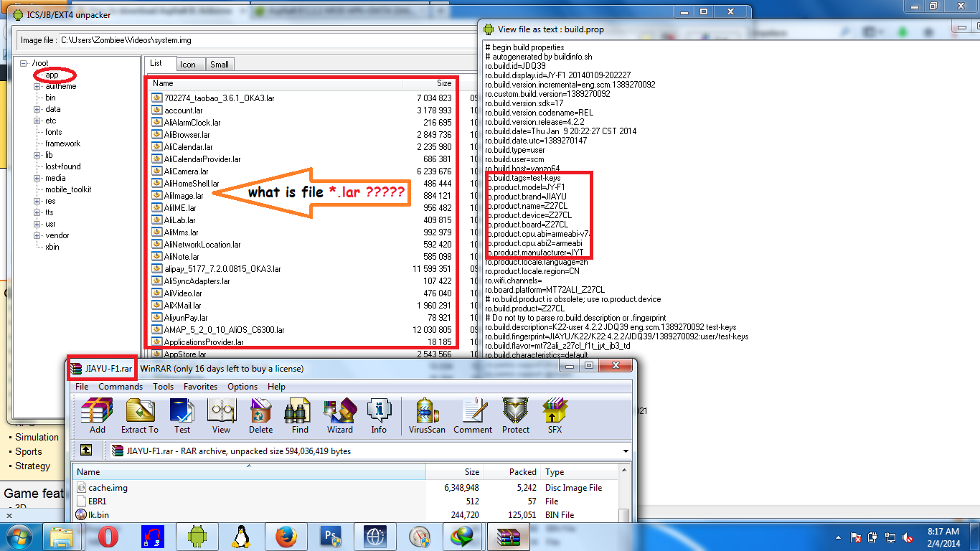Expand the data folder node

[37, 109]
